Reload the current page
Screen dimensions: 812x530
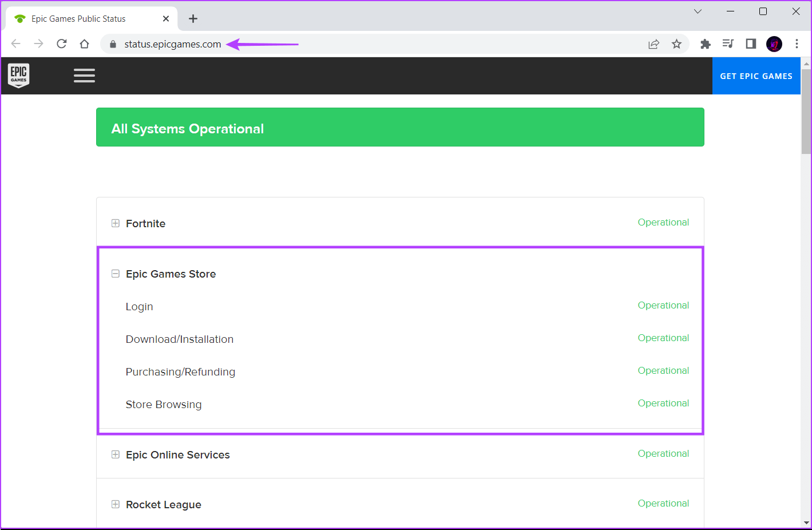(x=62, y=44)
